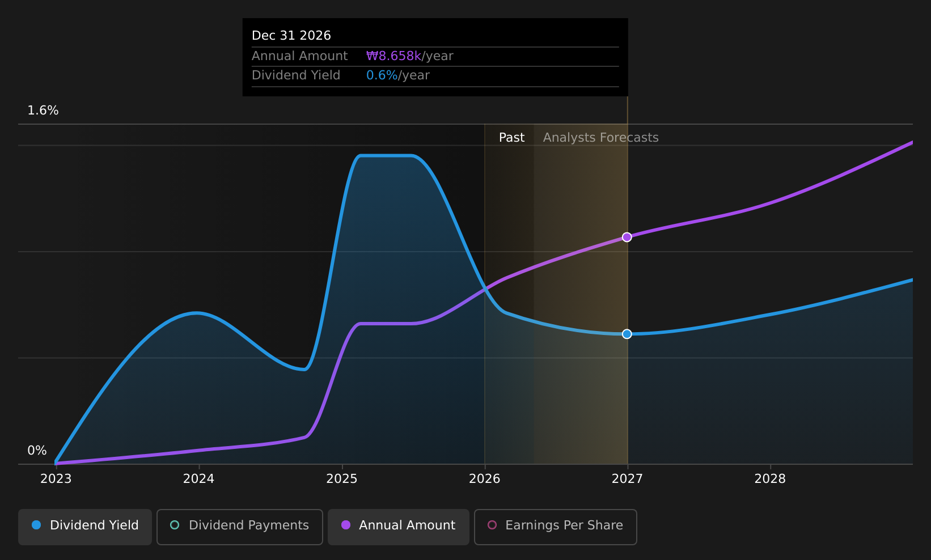
Task: Click the 2027 x-axis label
Action: tap(628, 479)
